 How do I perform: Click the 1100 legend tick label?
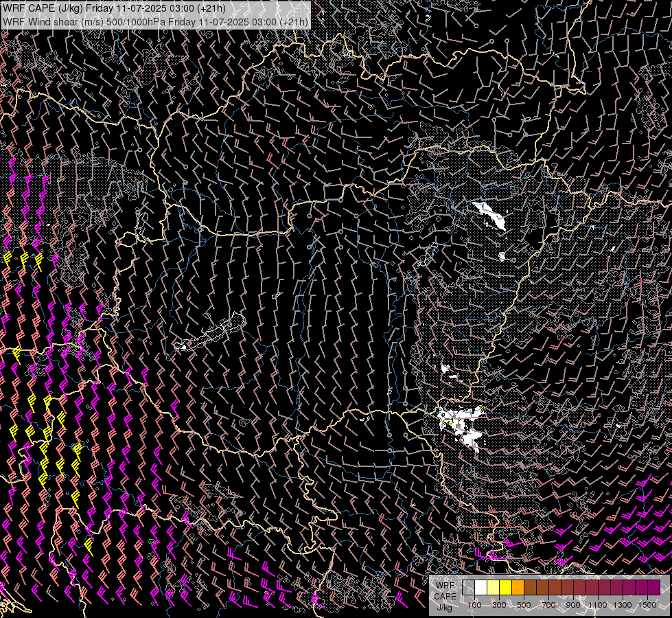pyautogui.click(x=597, y=605)
